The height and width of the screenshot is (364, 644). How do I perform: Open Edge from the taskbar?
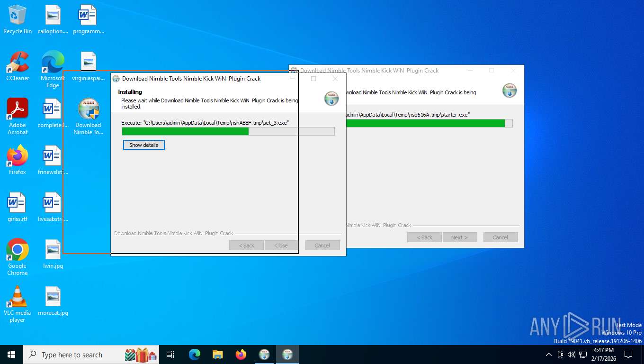195,355
